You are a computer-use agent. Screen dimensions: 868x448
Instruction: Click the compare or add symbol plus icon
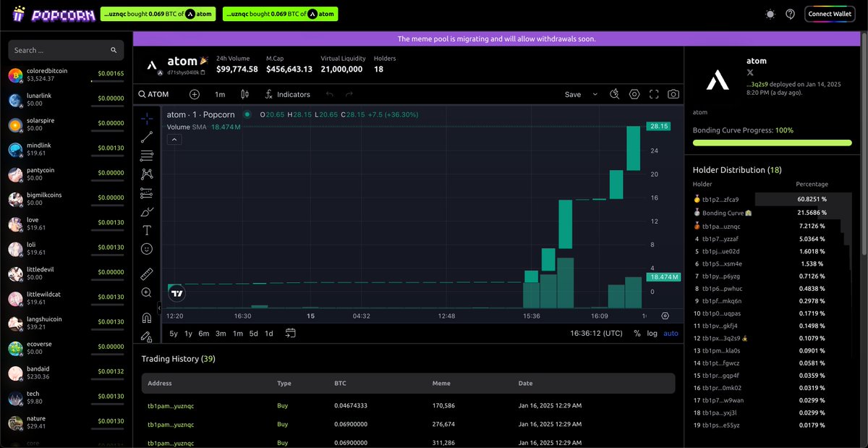(x=195, y=94)
